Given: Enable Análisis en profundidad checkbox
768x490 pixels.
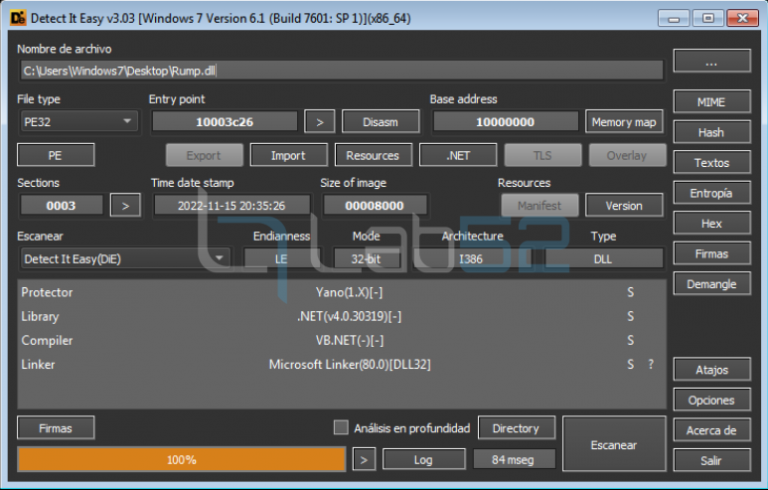Looking at the screenshot, I should [x=341, y=428].
